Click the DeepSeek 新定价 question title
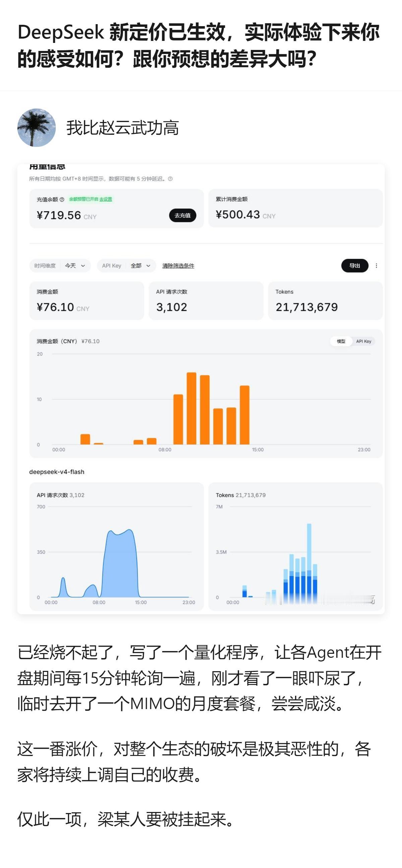 coord(199,46)
